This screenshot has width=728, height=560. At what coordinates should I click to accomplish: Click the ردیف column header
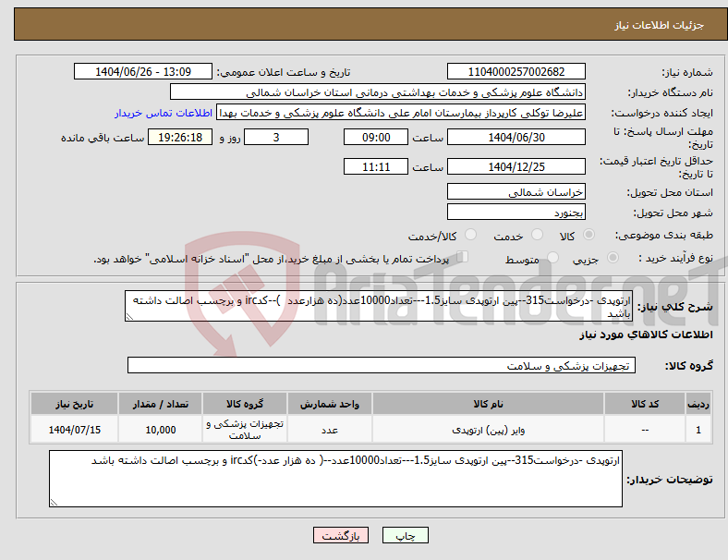pos(698,404)
